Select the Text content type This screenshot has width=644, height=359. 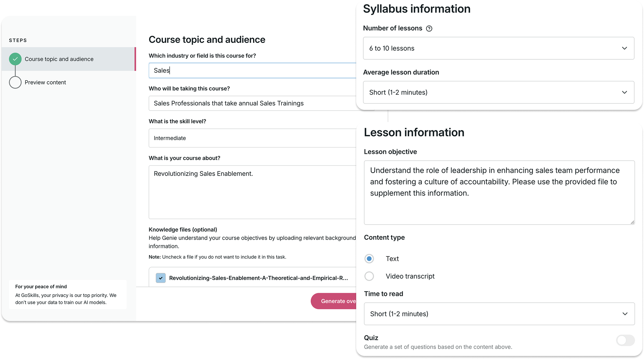coord(369,258)
